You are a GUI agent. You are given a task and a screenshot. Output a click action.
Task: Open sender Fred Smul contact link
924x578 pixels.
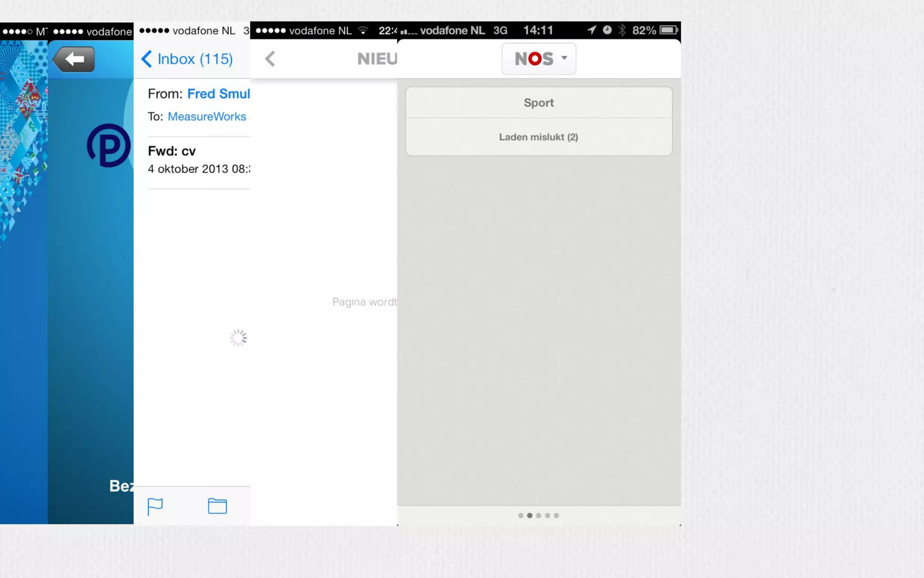point(218,94)
